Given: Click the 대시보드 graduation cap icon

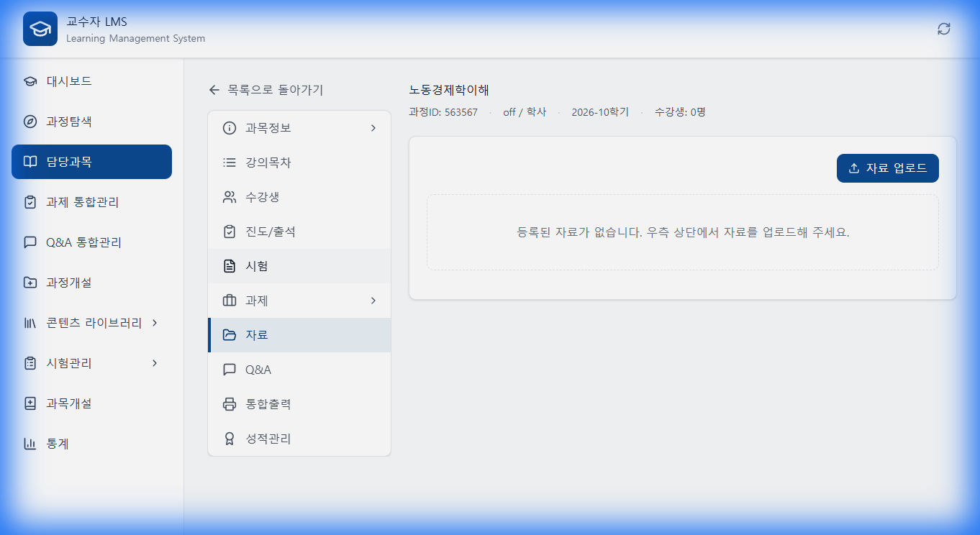Looking at the screenshot, I should pyautogui.click(x=29, y=81).
